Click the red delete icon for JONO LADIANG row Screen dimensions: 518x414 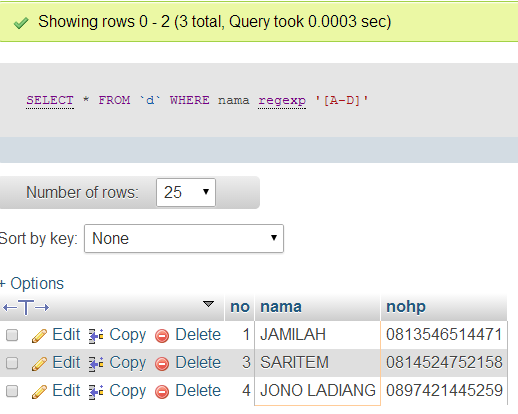tap(162, 392)
